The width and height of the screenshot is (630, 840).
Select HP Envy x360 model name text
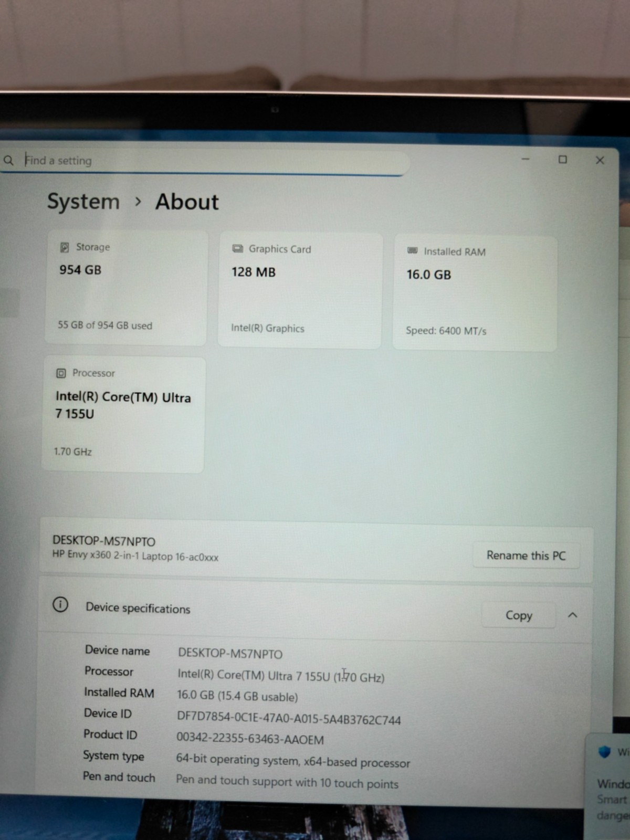pyautogui.click(x=135, y=556)
